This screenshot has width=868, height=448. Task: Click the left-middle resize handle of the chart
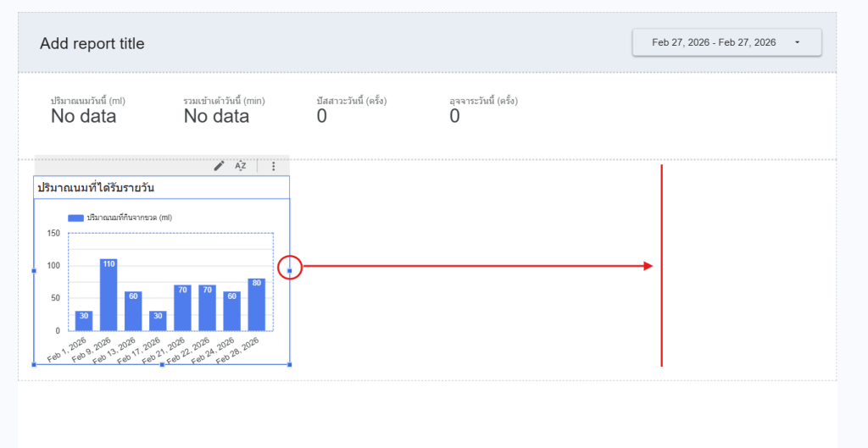[x=34, y=271]
